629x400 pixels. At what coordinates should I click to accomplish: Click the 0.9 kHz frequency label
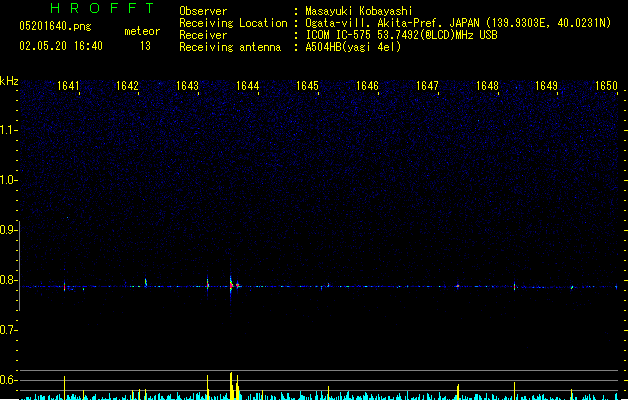8,230
